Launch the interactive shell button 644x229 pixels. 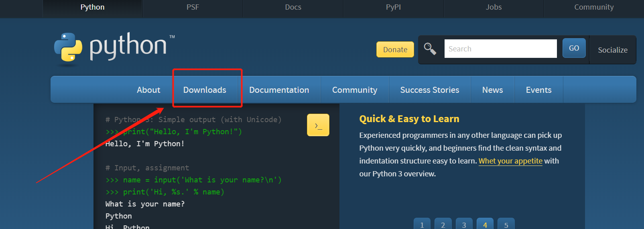318,125
